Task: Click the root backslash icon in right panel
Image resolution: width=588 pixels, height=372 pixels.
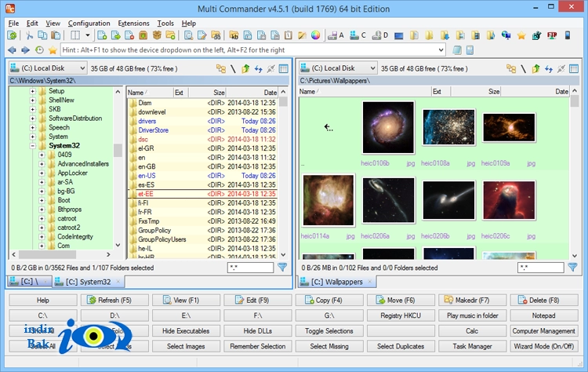Action: (523, 68)
